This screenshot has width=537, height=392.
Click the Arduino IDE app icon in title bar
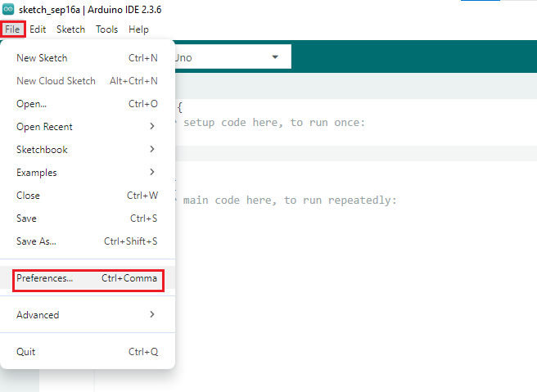8,9
